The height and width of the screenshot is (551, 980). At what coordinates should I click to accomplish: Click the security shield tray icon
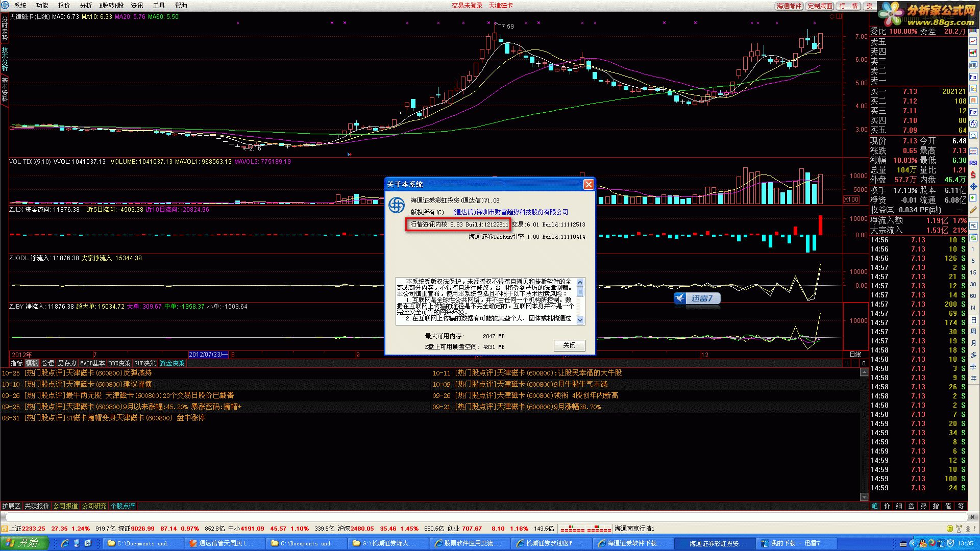[x=950, y=543]
